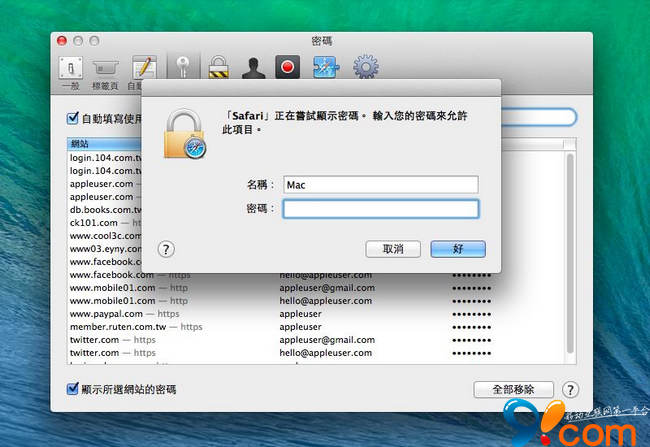Click help button beside Remove All

(x=571, y=389)
